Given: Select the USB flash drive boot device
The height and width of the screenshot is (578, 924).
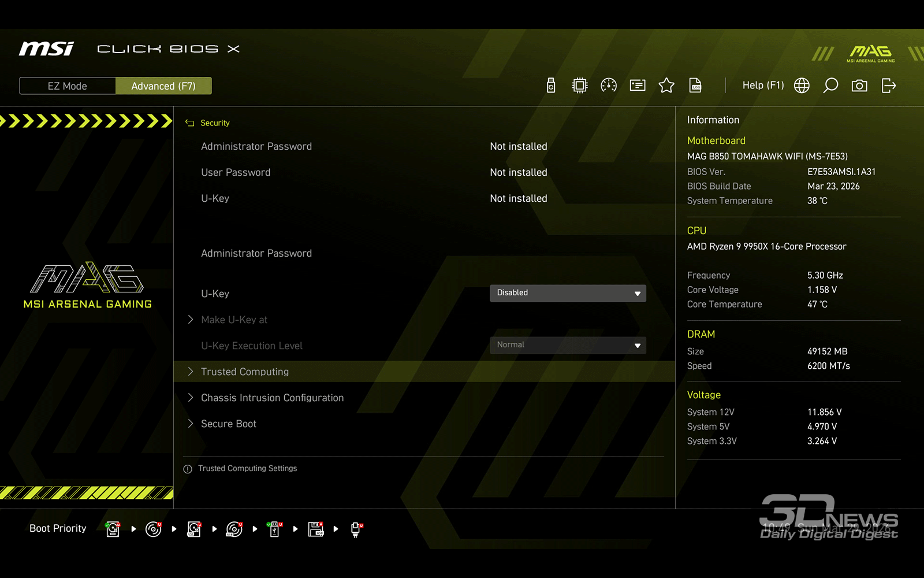Looking at the screenshot, I should point(275,529).
